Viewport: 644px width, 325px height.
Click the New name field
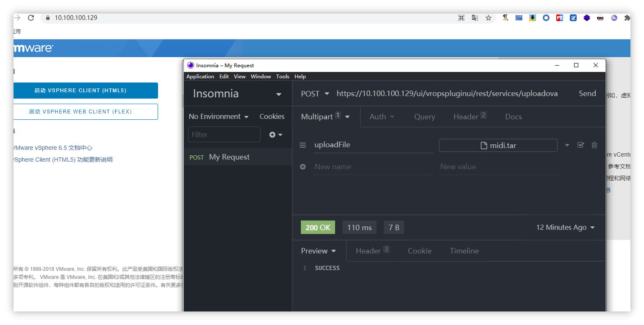point(373,167)
